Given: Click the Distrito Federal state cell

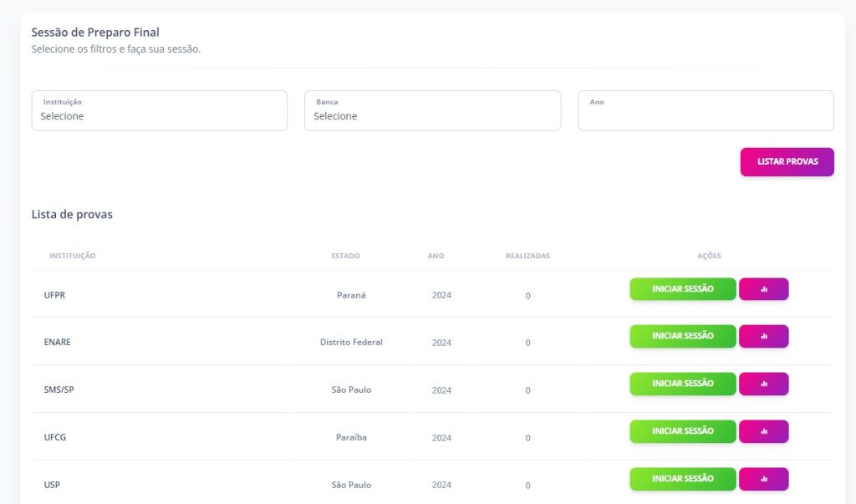Looking at the screenshot, I should click(351, 342).
